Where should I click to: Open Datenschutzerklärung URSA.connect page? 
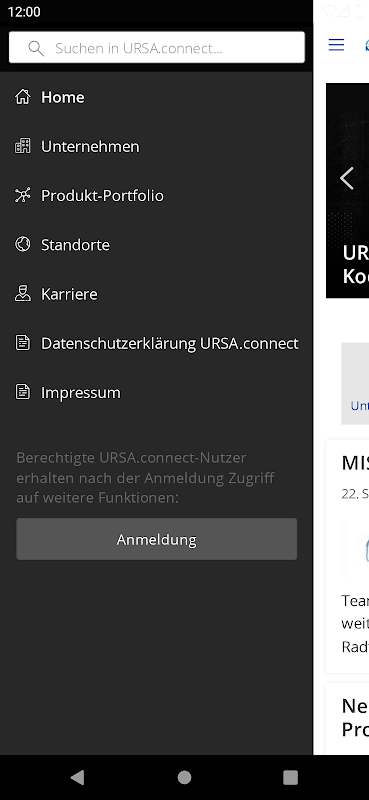(x=156, y=343)
